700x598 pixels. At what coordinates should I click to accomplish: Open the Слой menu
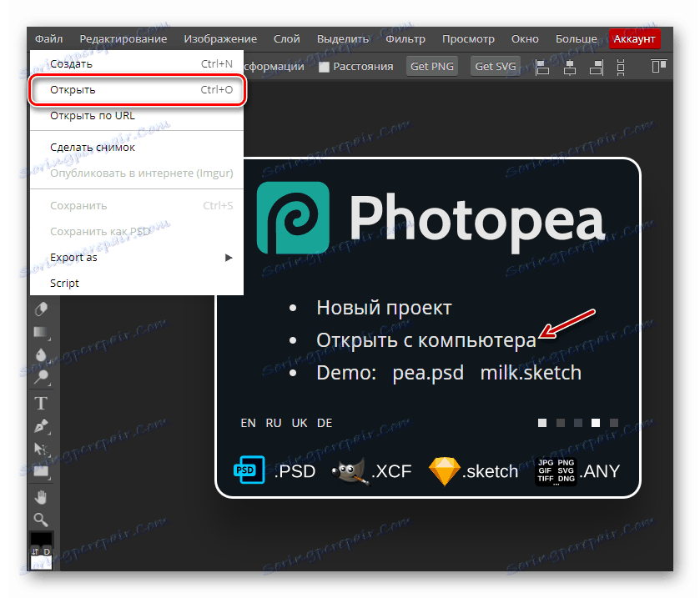[287, 39]
